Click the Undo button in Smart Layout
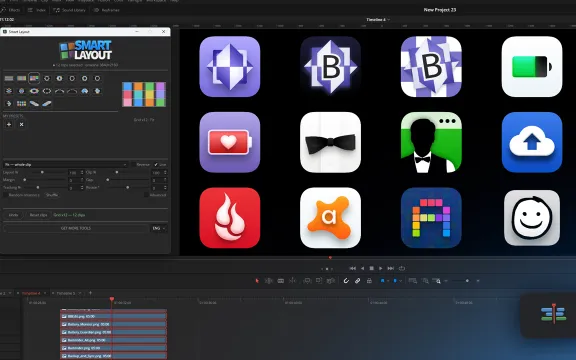 click(13, 215)
